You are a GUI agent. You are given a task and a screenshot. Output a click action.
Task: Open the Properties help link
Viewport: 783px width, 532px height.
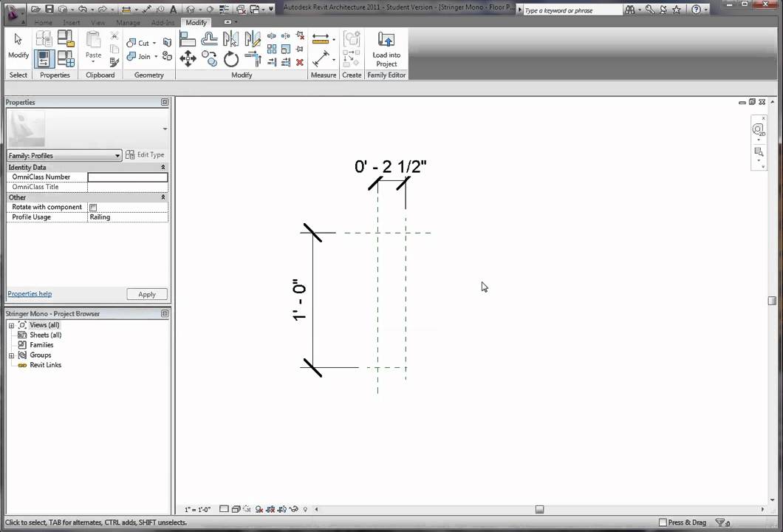[29, 293]
